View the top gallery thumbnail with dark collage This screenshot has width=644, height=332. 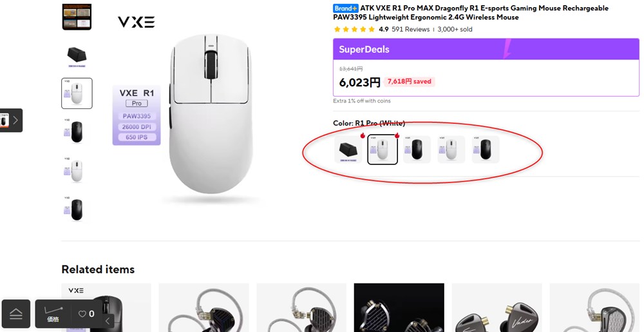pyautogui.click(x=77, y=17)
